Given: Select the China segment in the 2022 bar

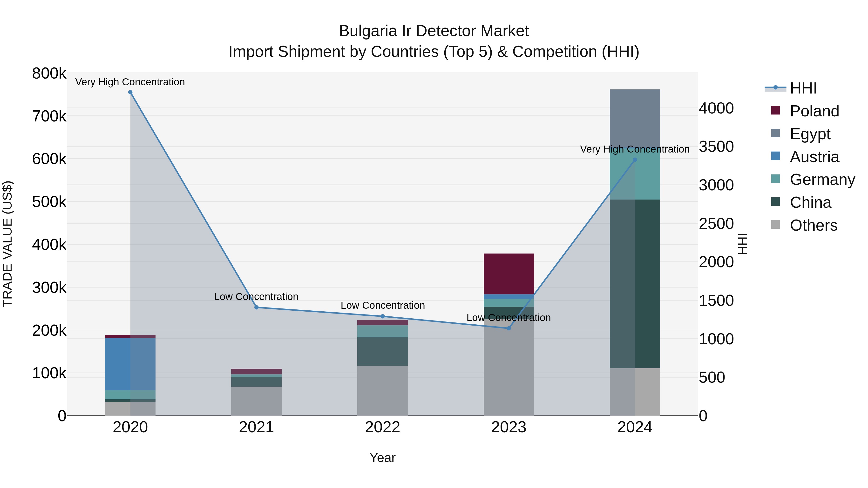Looking at the screenshot, I should pos(382,352).
